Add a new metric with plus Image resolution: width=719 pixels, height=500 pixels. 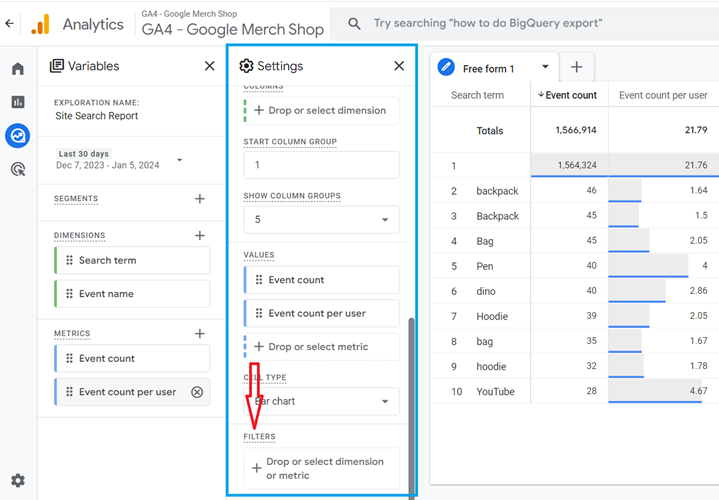199,333
